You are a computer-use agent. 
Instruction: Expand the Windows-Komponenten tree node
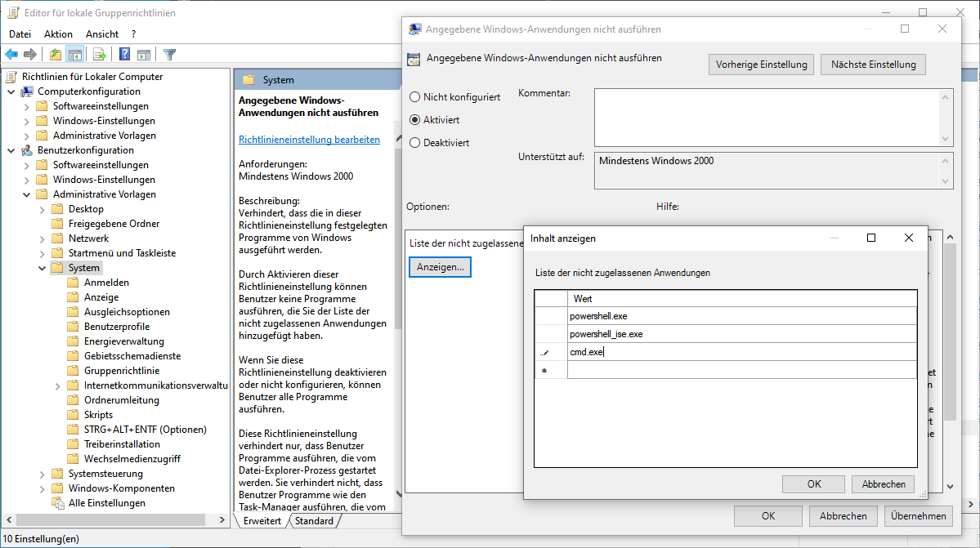[x=43, y=488]
